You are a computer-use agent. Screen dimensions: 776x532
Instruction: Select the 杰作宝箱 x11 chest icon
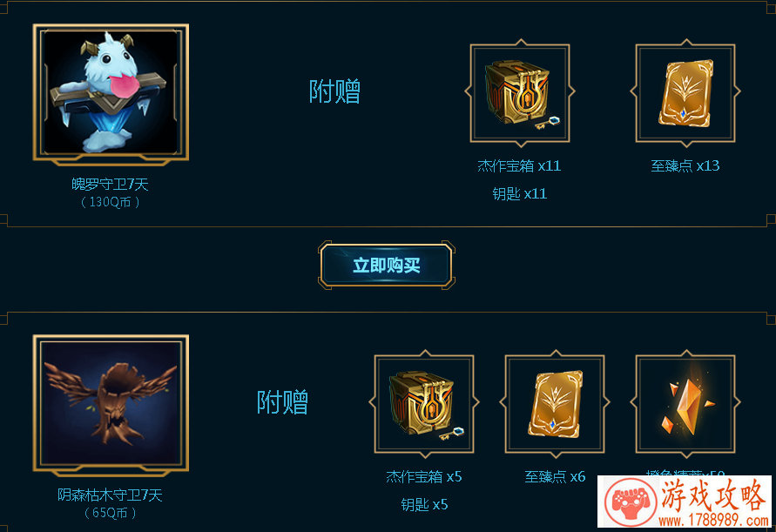[x=520, y=93]
